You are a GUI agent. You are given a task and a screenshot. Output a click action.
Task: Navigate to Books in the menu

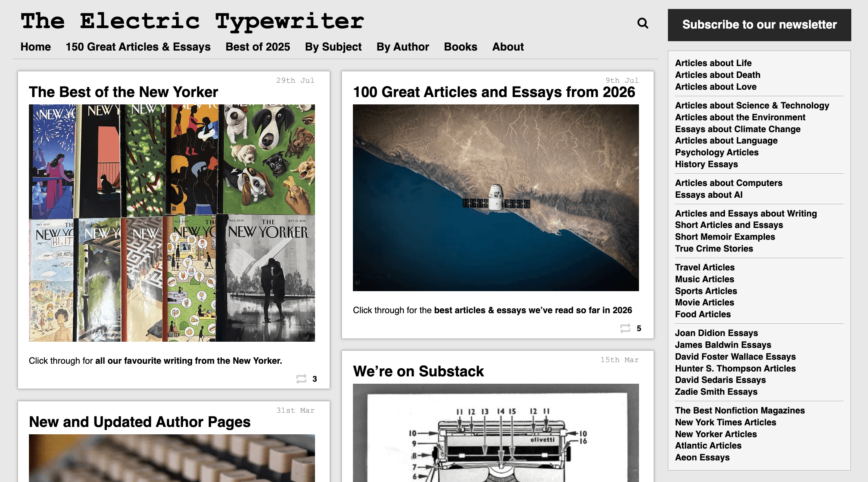coord(460,47)
